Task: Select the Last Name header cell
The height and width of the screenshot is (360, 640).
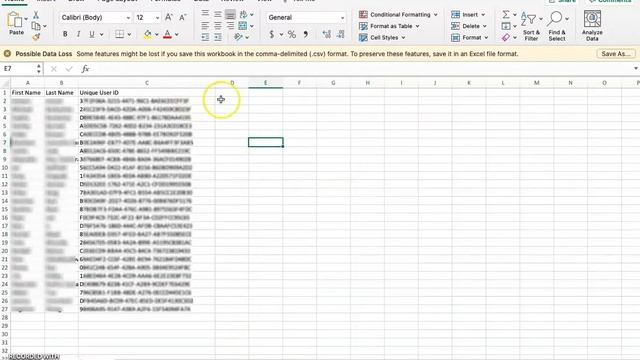Action: click(61, 93)
